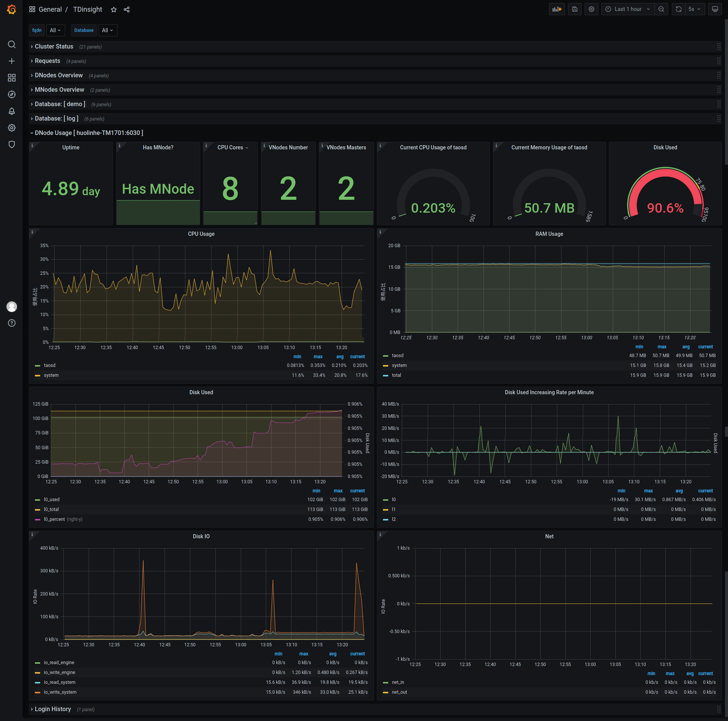728x721 pixels.
Task: Sort RAM Usage legend by max column
Action: [662, 347]
